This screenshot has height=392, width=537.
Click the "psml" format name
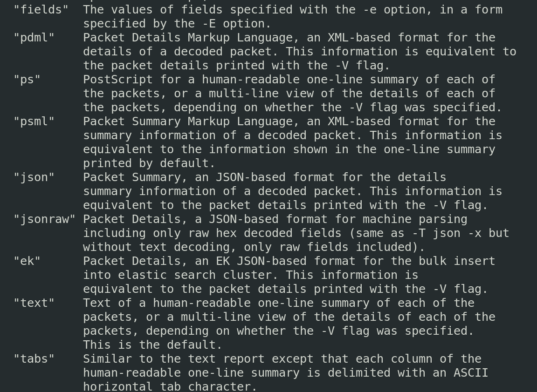34,122
